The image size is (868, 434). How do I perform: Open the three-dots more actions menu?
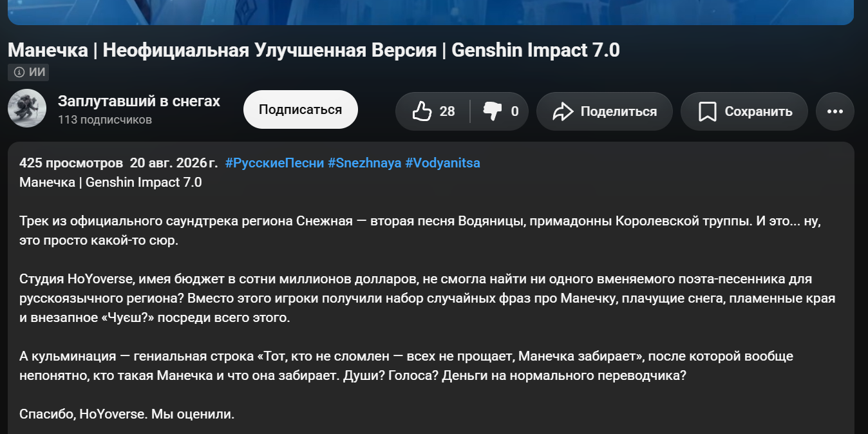835,111
